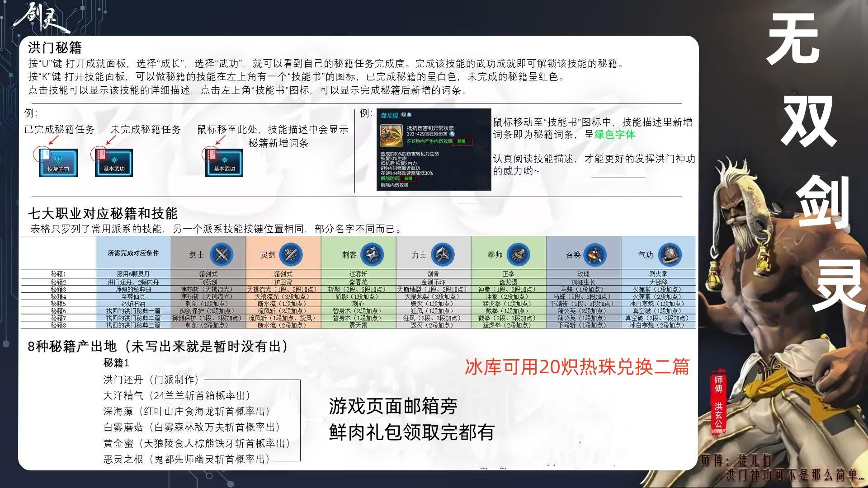Click the 基本武功 icon under 未完成秘籍任务
Viewport: 868px width, 488px height.
(x=114, y=163)
